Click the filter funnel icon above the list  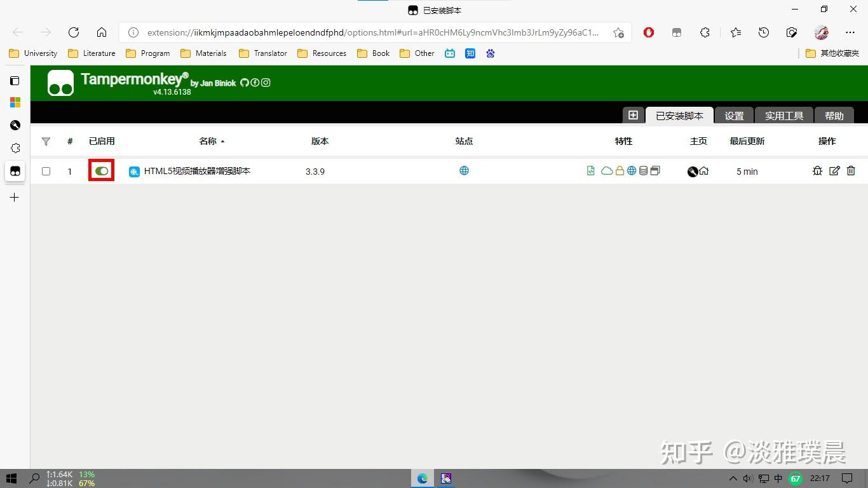pos(46,141)
